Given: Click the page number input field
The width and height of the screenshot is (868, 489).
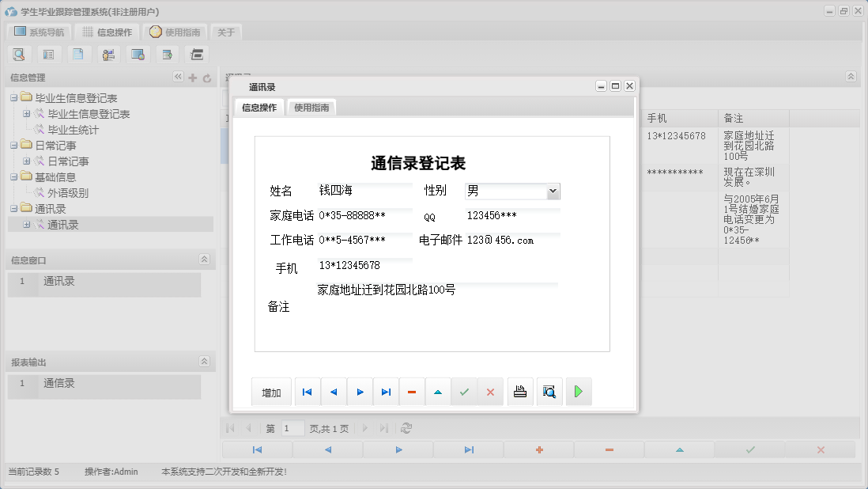Looking at the screenshot, I should 291,427.
